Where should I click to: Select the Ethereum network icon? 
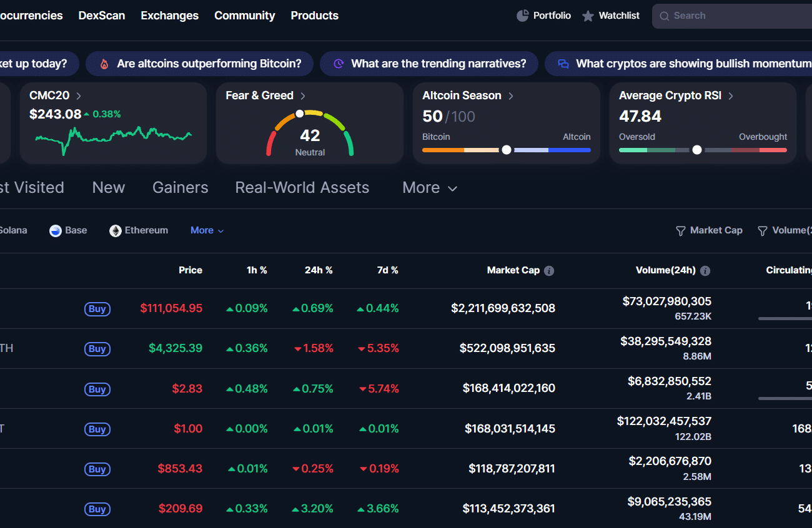point(116,231)
